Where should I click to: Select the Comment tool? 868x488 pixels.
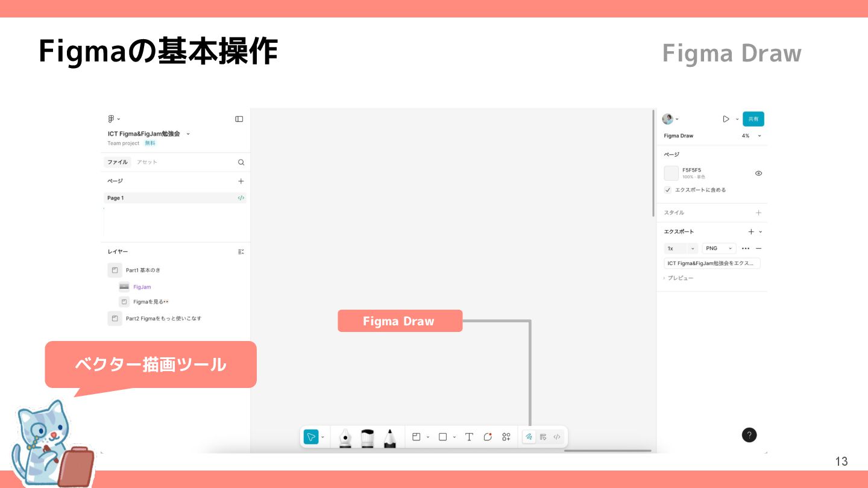coord(488,437)
